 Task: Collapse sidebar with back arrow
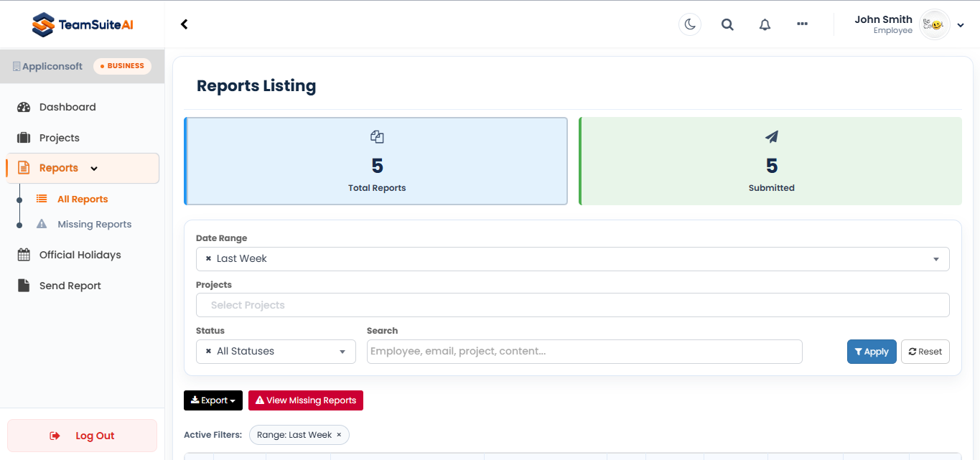[184, 24]
